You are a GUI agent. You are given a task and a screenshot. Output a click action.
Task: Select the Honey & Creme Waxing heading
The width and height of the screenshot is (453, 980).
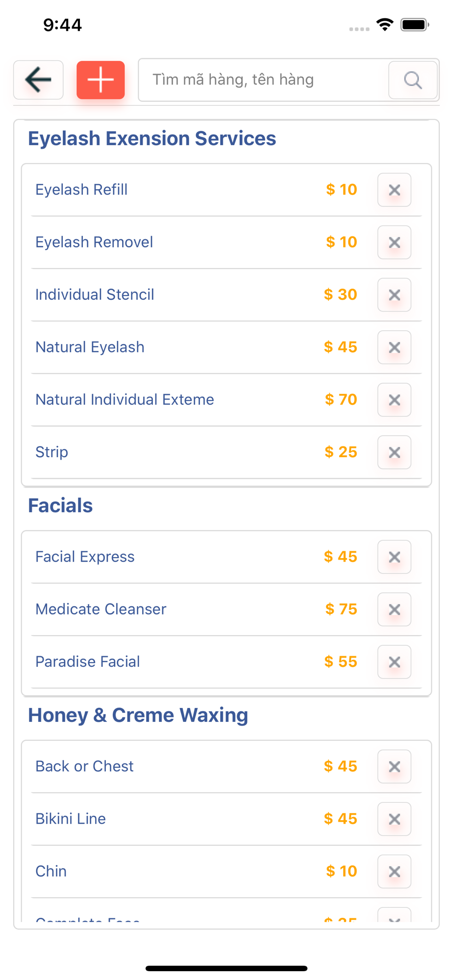(138, 715)
